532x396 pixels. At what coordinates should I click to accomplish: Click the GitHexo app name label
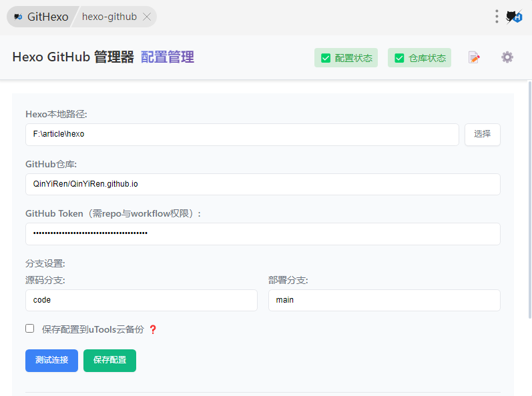point(48,17)
